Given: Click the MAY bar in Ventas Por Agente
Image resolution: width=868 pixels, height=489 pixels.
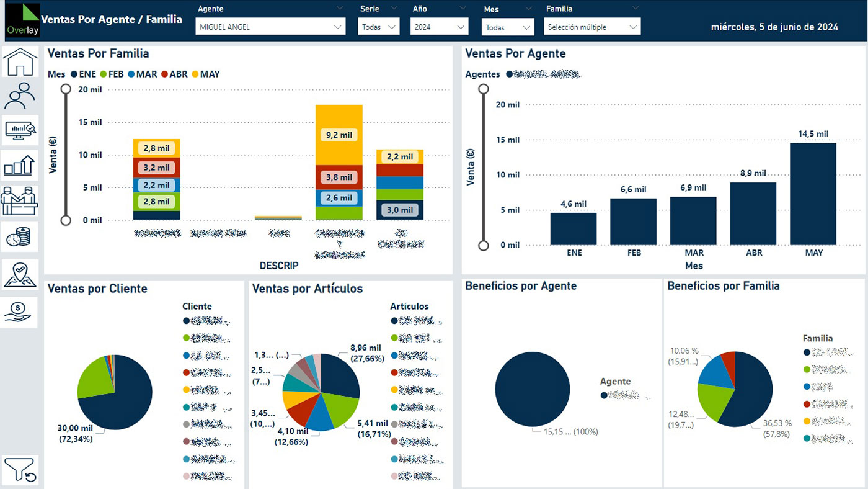Looking at the screenshot, I should (x=813, y=194).
